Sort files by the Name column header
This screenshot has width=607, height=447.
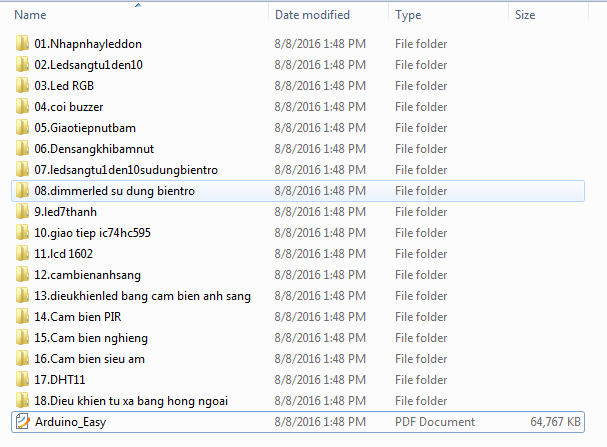30,15
